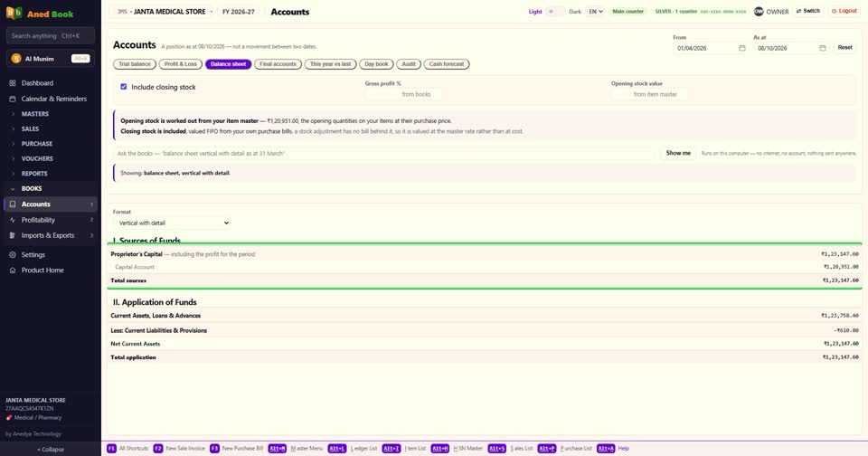Click the Settings gear icon

tap(12, 255)
